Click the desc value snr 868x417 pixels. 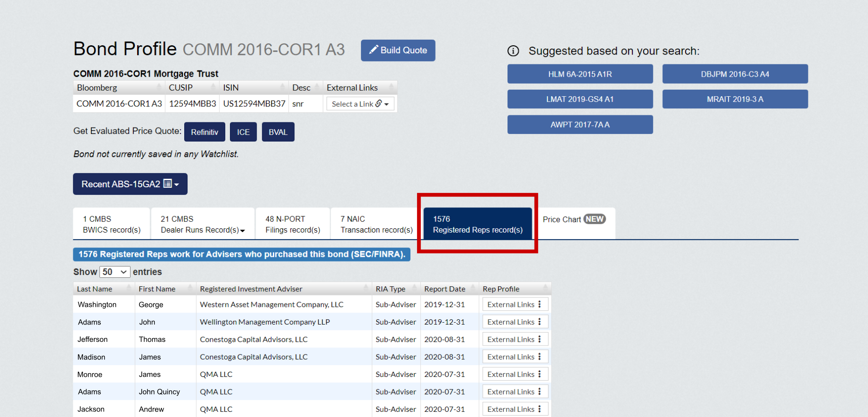coord(298,104)
